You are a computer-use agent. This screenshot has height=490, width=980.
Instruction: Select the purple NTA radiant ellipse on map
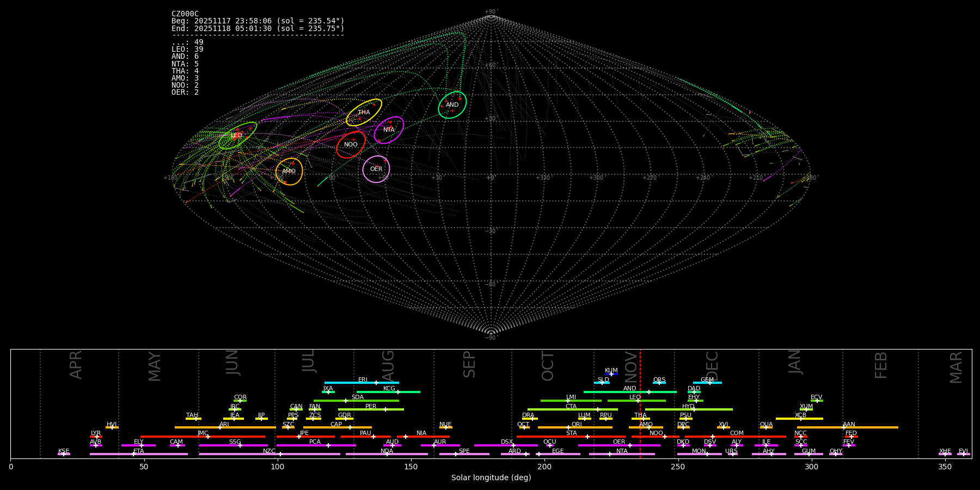(x=389, y=130)
